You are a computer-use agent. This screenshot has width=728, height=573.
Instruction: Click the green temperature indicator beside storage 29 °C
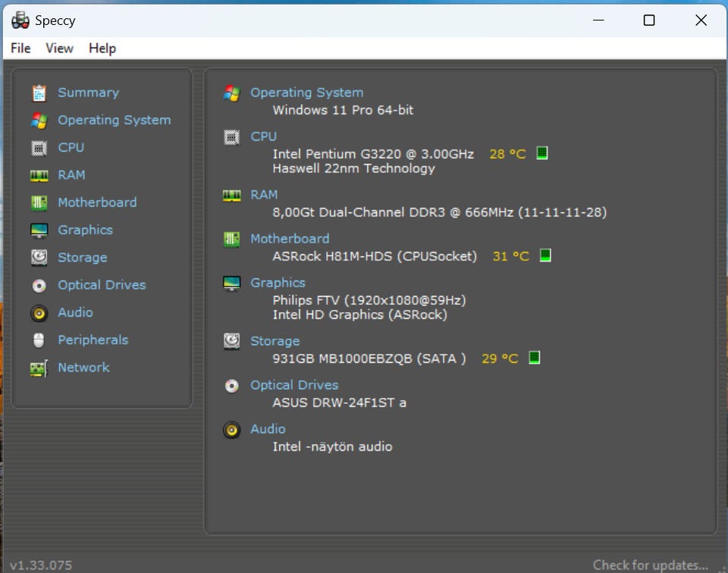pos(535,357)
